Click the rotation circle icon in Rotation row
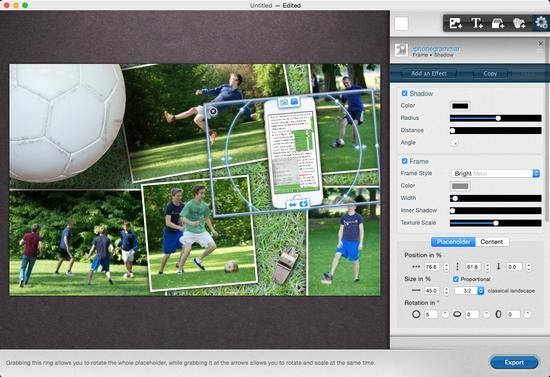This screenshot has height=377, width=550. (416, 314)
